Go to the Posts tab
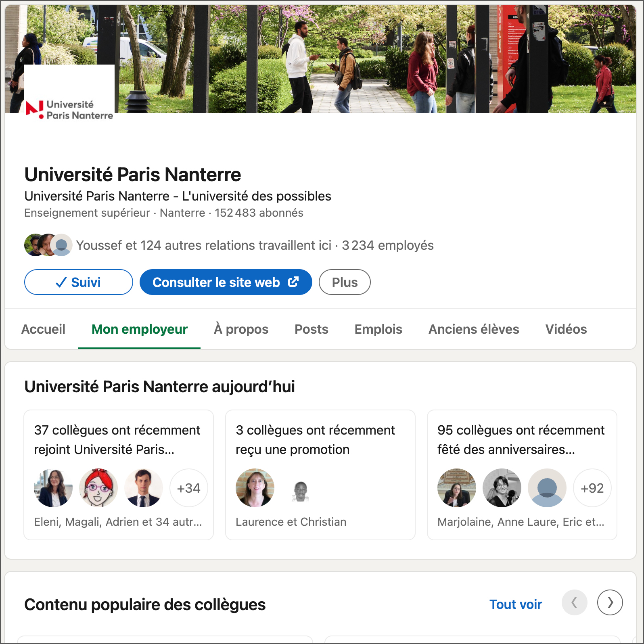Screen dimensions: 644x644 click(312, 329)
